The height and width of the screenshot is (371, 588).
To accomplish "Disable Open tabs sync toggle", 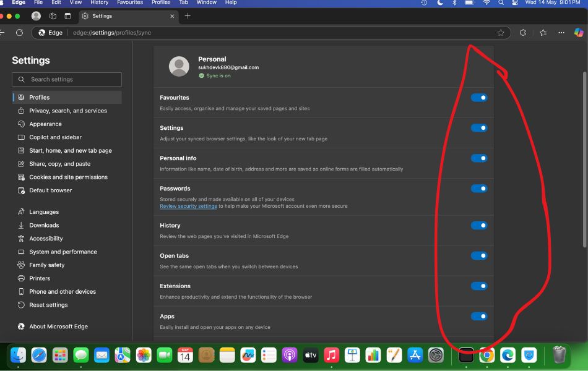I will [x=479, y=256].
